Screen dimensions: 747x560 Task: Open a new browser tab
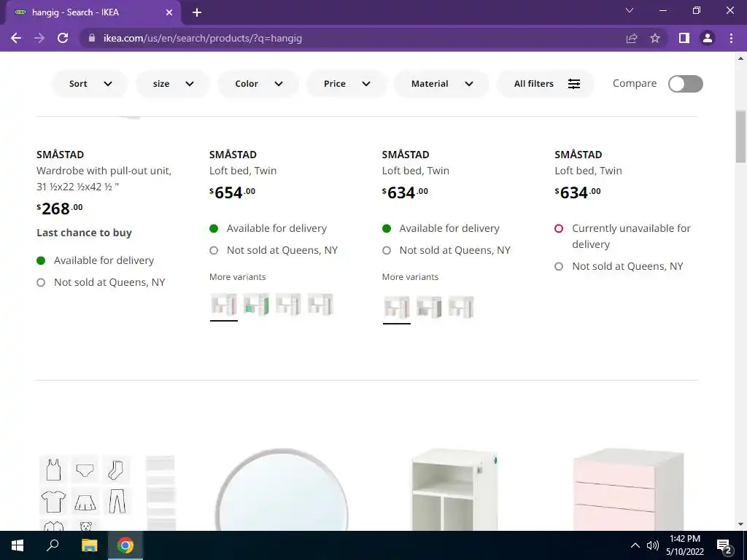[197, 13]
